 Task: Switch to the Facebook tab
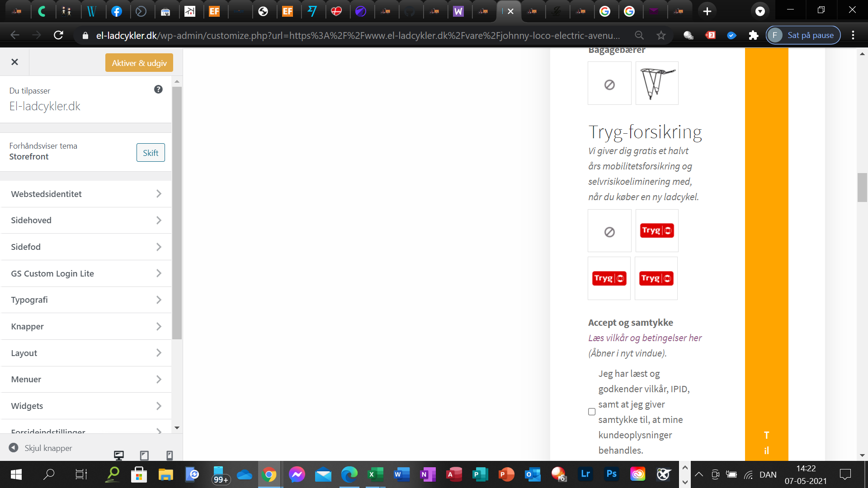tap(117, 11)
